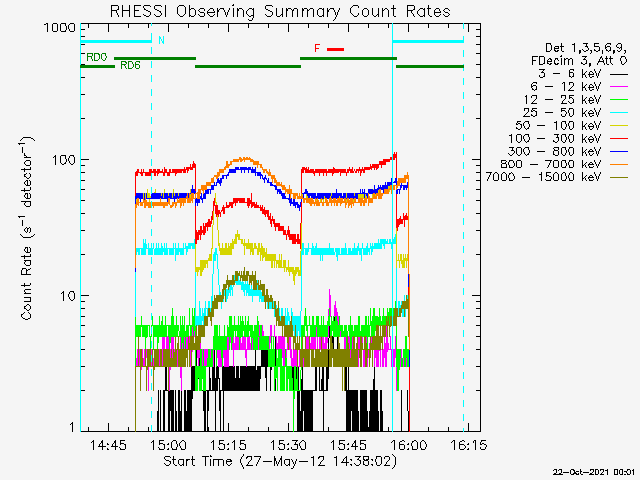Click the FDecim 3, Att 0 label
This screenshot has height=480, width=640.
[x=579, y=61]
